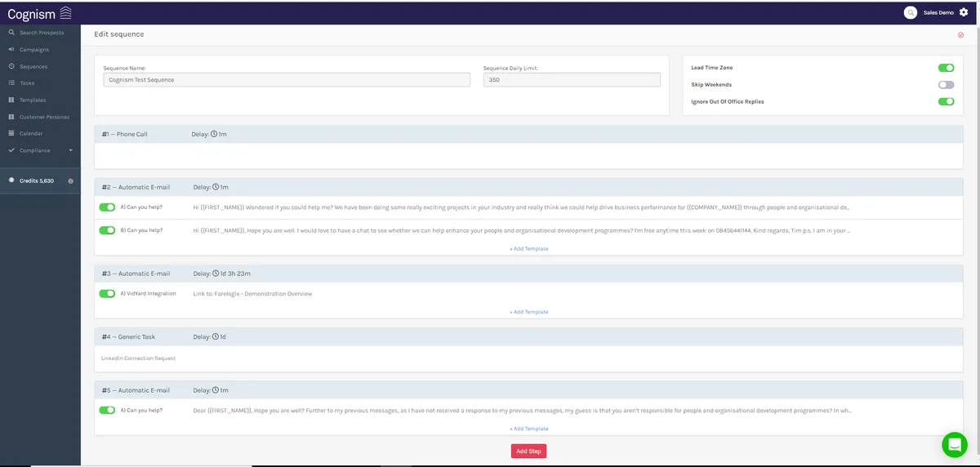Click the delay clock icon on step #5
The height and width of the screenshot is (467, 980).
point(216,390)
